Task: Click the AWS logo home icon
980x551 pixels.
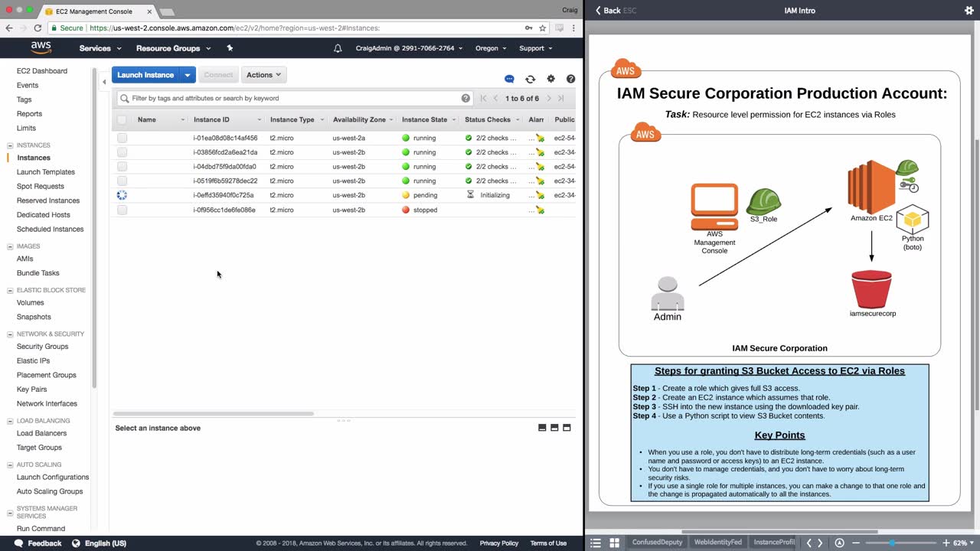Action: [41, 47]
